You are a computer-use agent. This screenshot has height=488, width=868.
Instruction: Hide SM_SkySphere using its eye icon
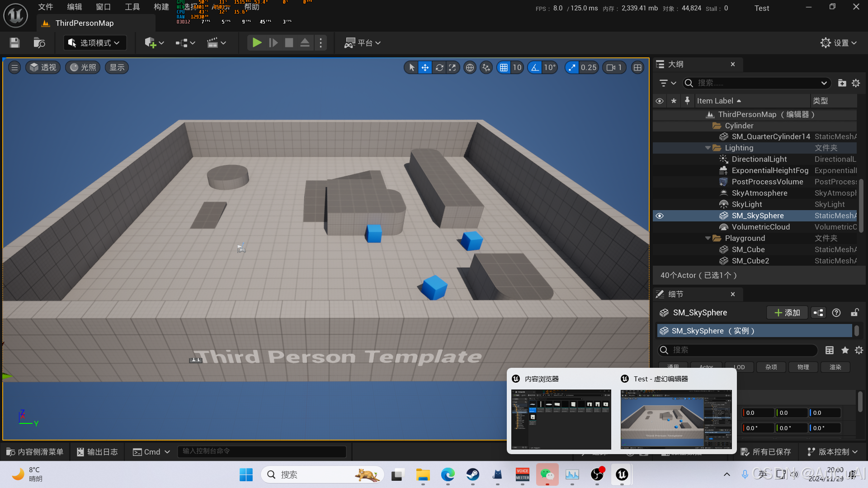coord(660,216)
